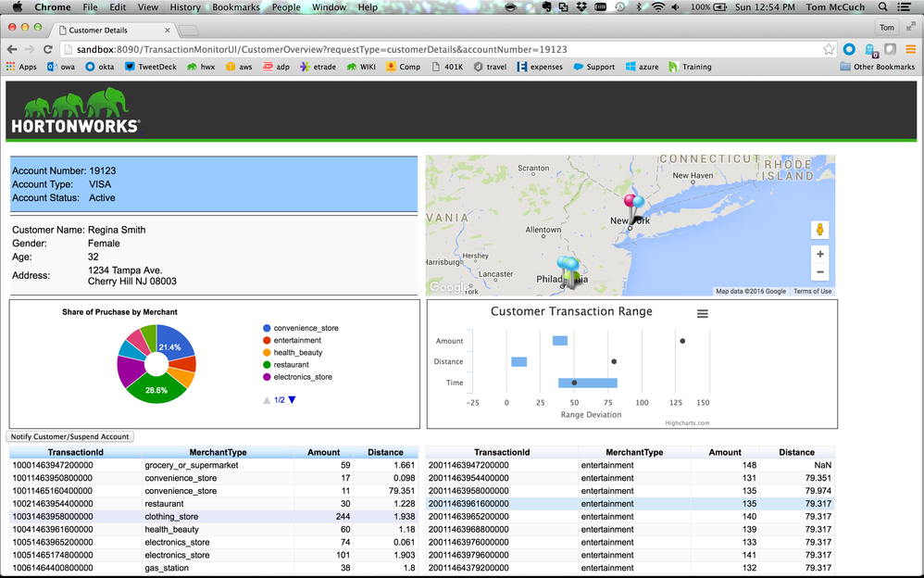Click the Highcharts.com credit link
924x578 pixels.
(687, 423)
